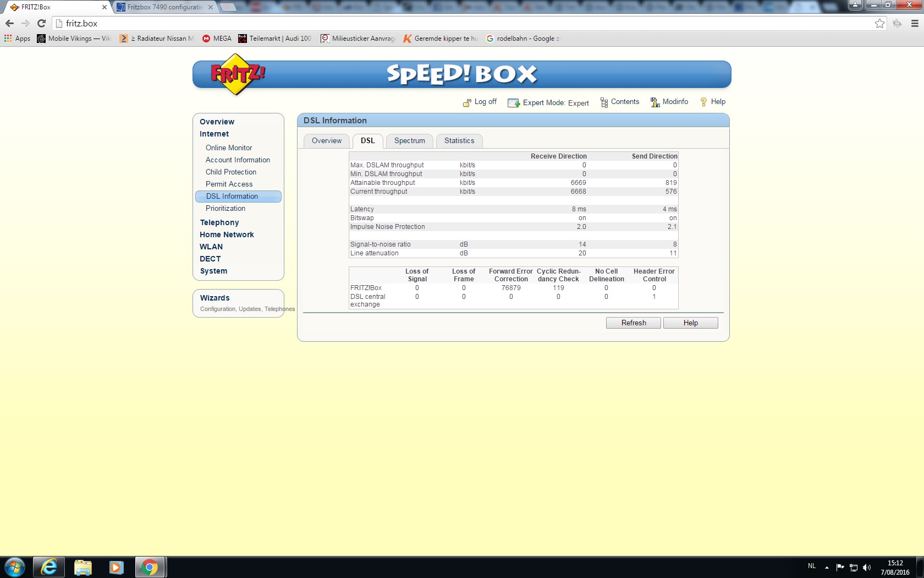
Task: Open the Statistics tab
Action: pos(459,141)
